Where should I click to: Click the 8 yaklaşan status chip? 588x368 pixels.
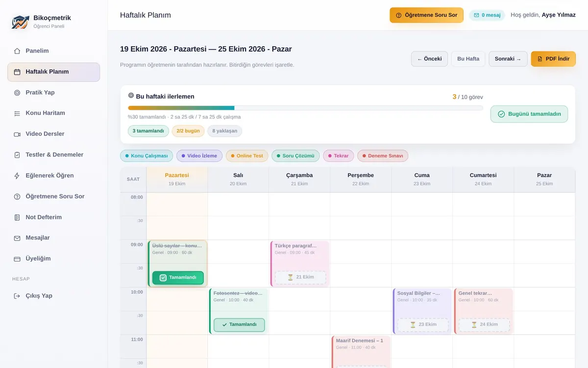point(224,131)
